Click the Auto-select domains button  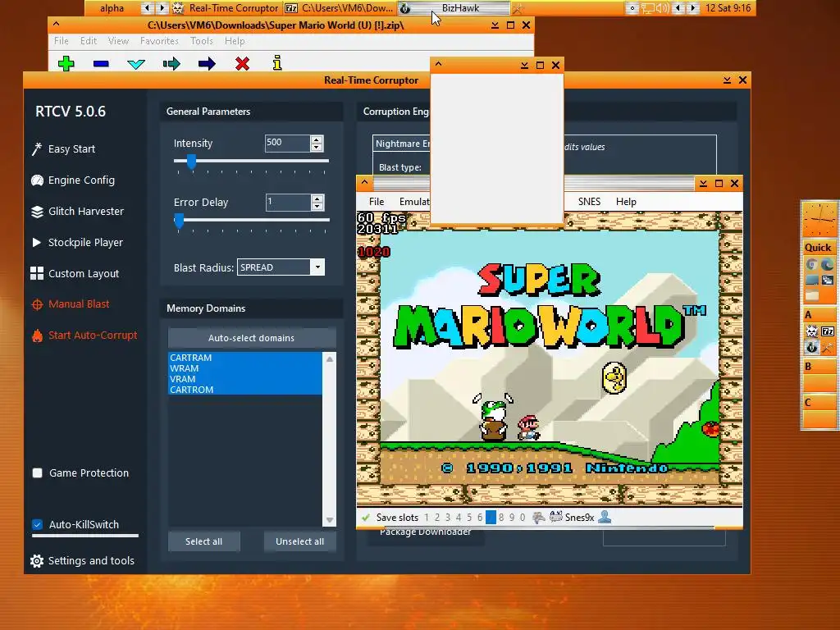[x=252, y=338]
